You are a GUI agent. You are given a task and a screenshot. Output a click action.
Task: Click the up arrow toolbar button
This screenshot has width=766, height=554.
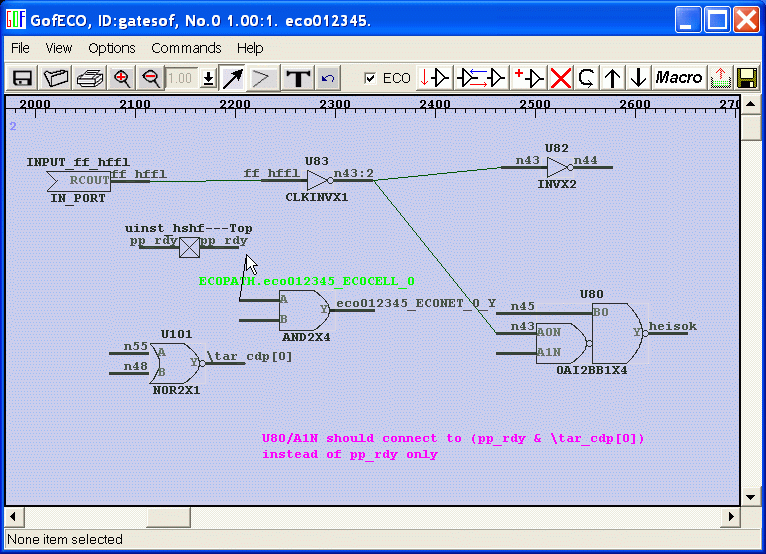click(x=613, y=78)
